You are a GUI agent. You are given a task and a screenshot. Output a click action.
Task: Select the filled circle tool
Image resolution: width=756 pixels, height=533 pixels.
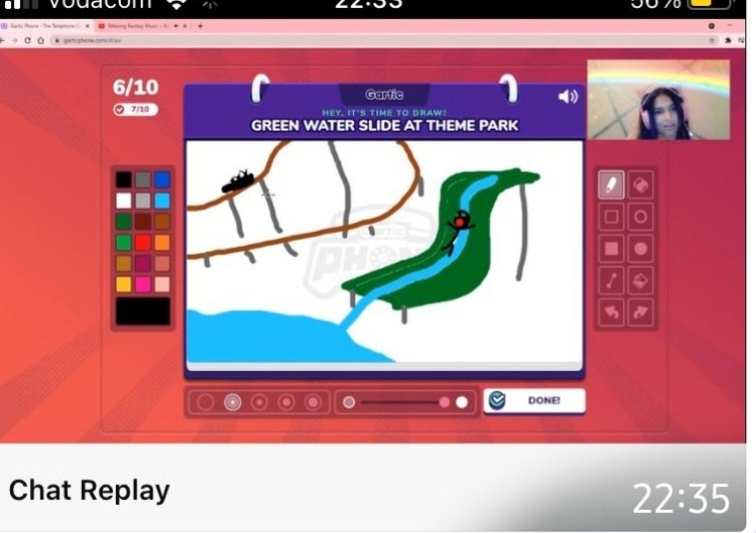pyautogui.click(x=641, y=249)
